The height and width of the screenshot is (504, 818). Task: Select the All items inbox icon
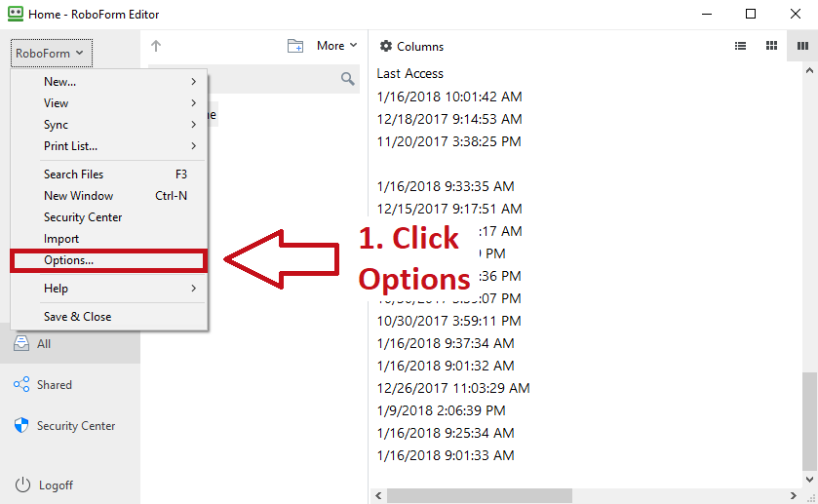(21, 344)
